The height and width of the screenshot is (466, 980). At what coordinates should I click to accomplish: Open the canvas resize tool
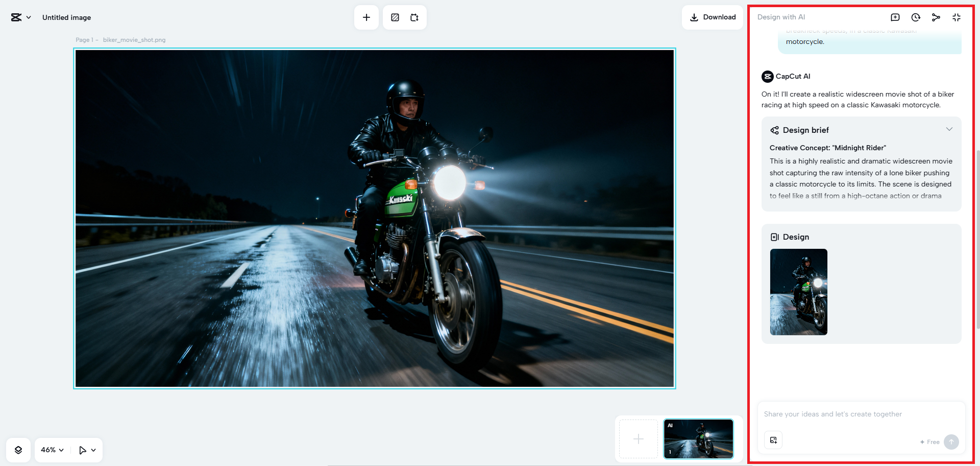[414, 17]
